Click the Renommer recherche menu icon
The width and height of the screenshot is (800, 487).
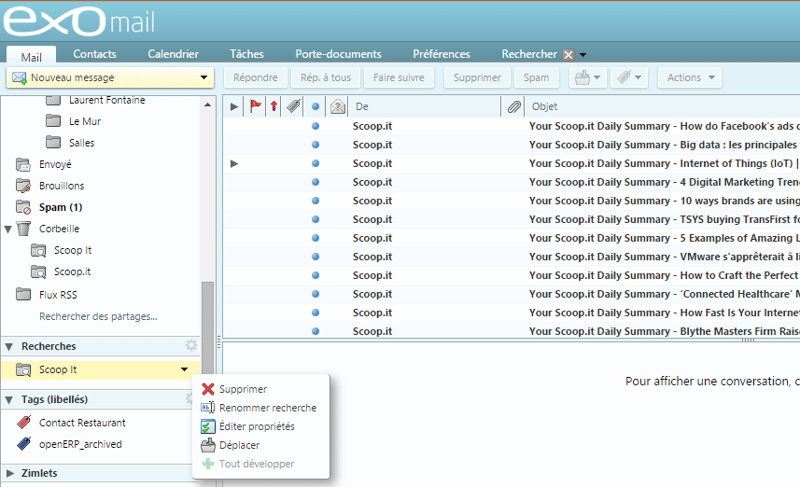pyautogui.click(x=208, y=407)
